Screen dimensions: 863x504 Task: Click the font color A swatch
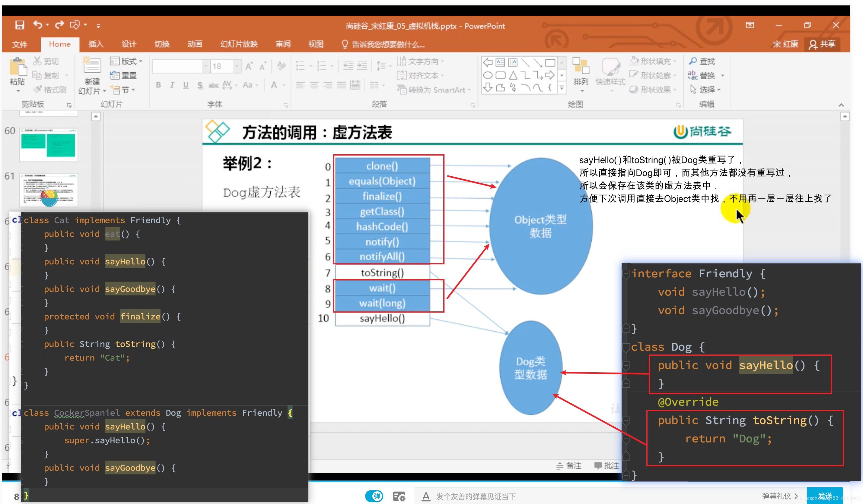pos(274,85)
